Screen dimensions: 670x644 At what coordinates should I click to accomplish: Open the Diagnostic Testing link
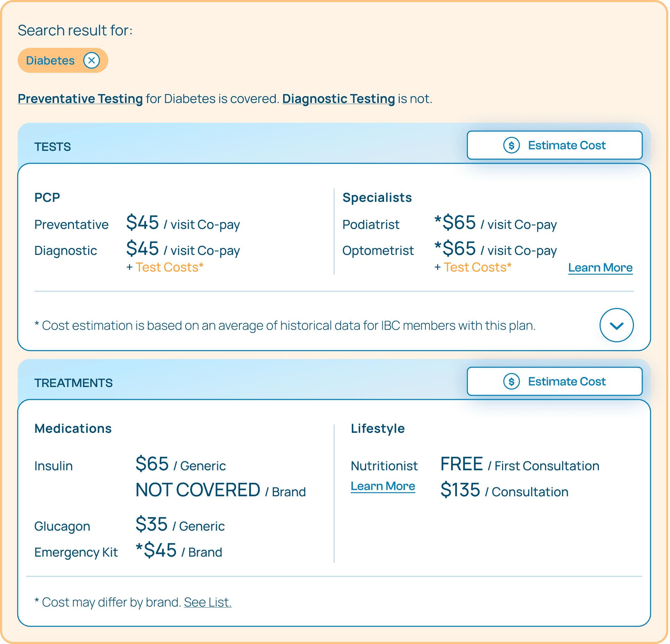(338, 99)
